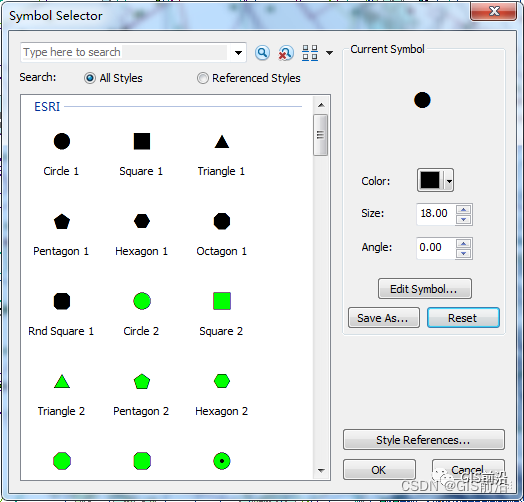Viewport: 524px width, 502px height.
Task: Choose the green Pentagon 2 symbol
Action: click(x=142, y=381)
